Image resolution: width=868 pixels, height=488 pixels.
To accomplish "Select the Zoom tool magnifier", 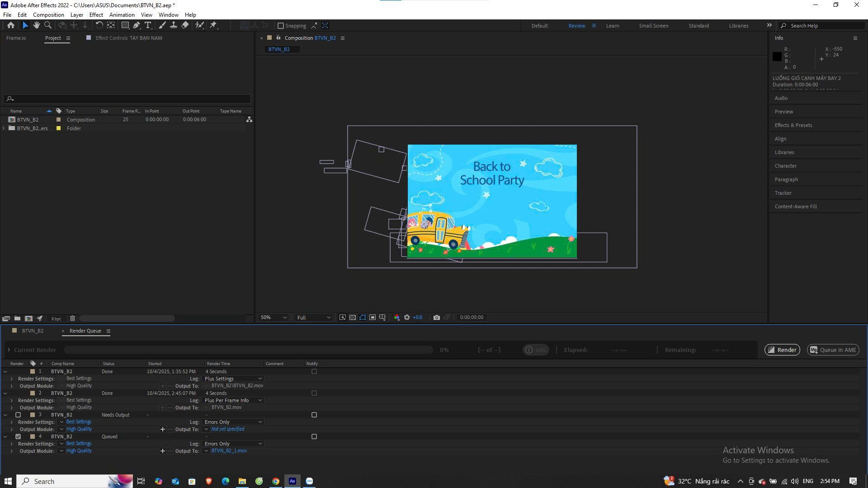I will click(x=48, y=26).
